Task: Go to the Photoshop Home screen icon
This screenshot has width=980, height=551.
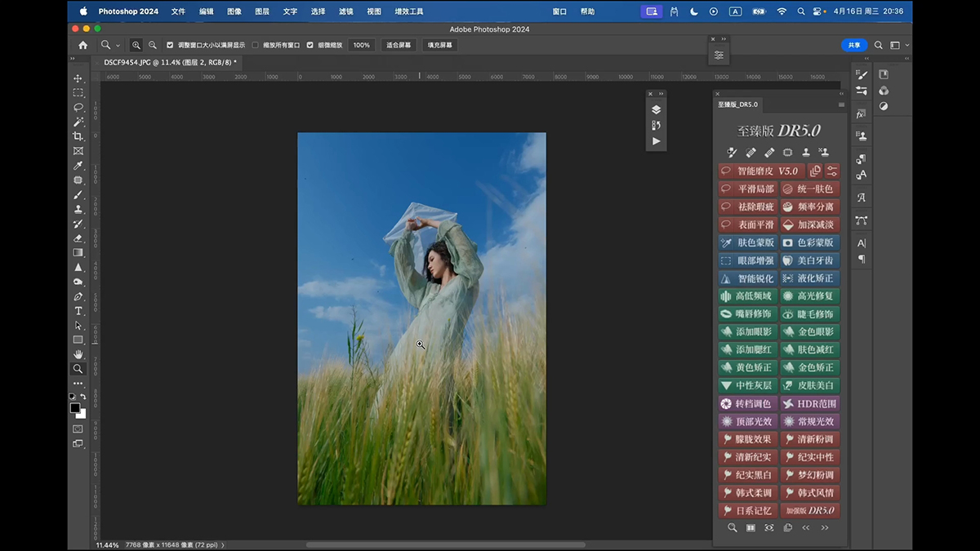Action: point(82,45)
